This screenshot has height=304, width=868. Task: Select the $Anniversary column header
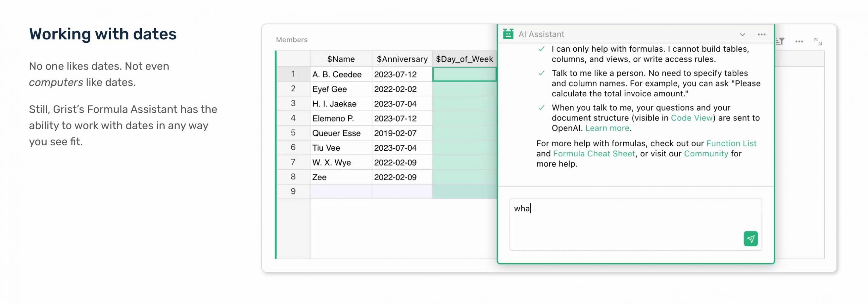point(402,59)
